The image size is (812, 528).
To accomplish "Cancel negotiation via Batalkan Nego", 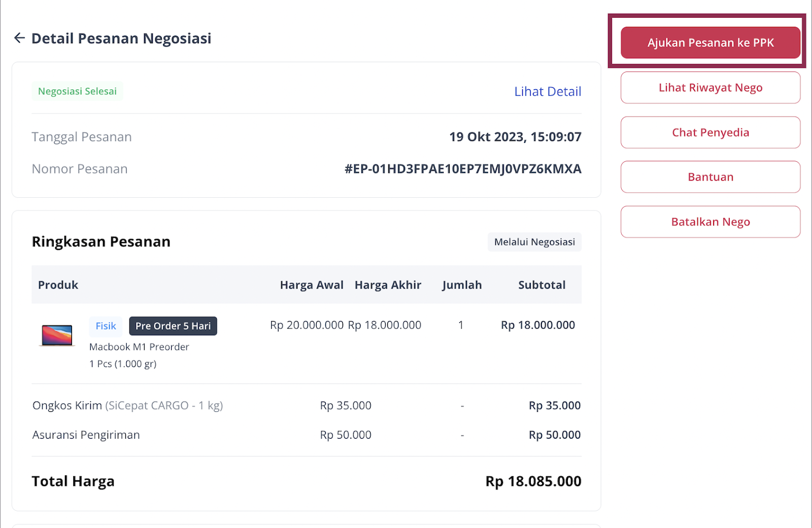I will click(x=709, y=222).
